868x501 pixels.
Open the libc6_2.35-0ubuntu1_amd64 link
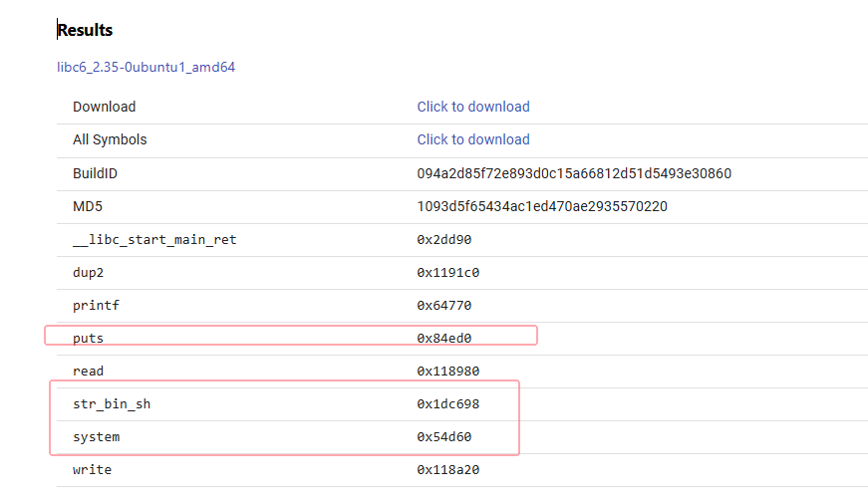click(145, 68)
